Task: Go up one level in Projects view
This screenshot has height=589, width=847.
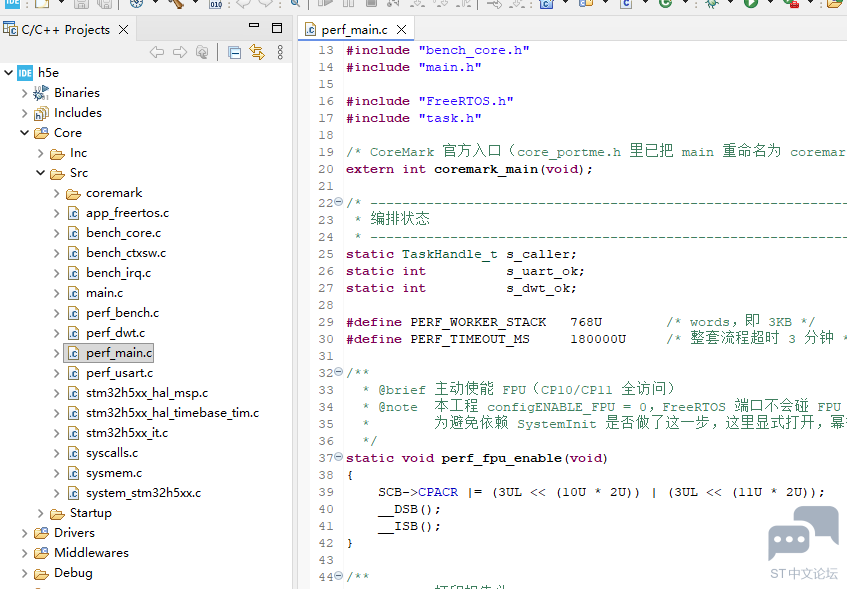Action: coord(202,52)
